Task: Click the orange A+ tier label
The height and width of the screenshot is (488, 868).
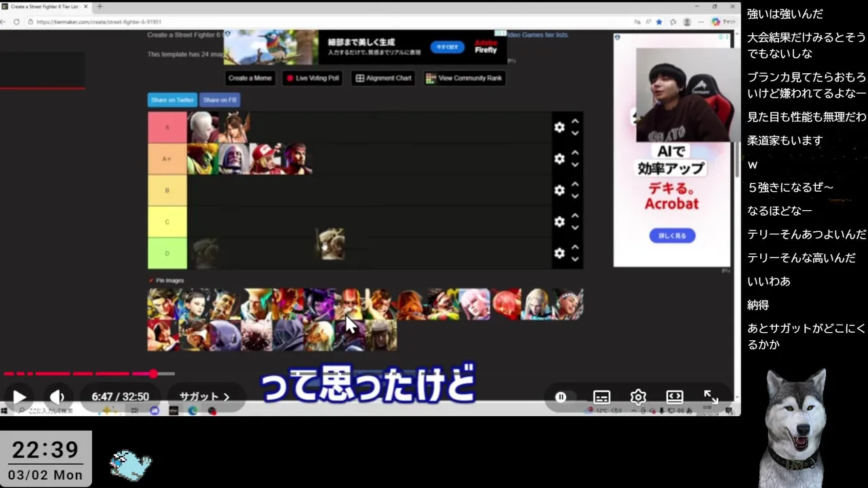Action: 167,159
